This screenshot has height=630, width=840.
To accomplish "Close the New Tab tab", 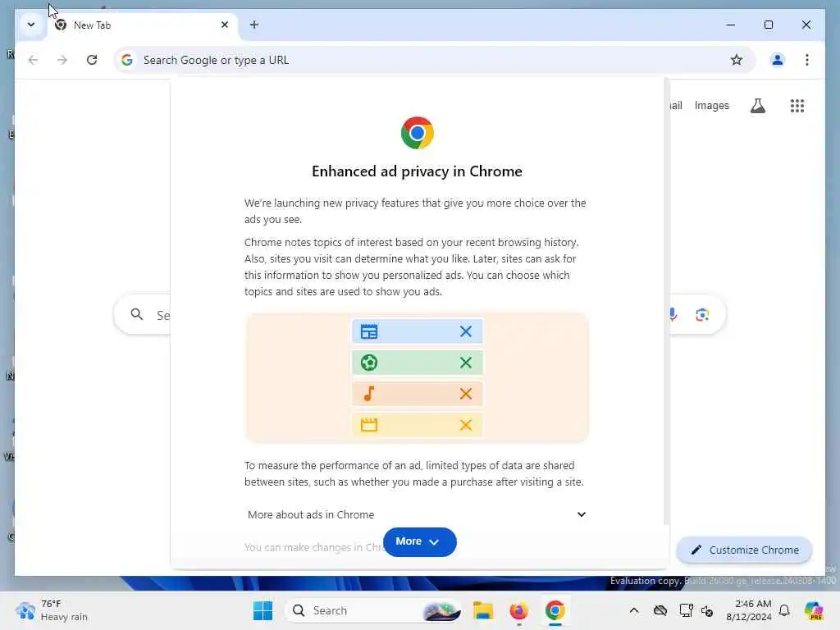I will click(225, 25).
